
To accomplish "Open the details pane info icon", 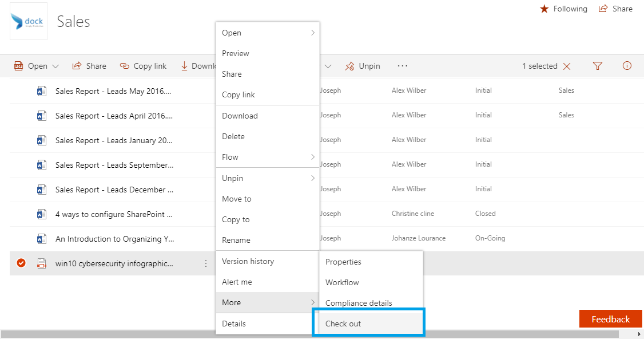I will pos(627,66).
